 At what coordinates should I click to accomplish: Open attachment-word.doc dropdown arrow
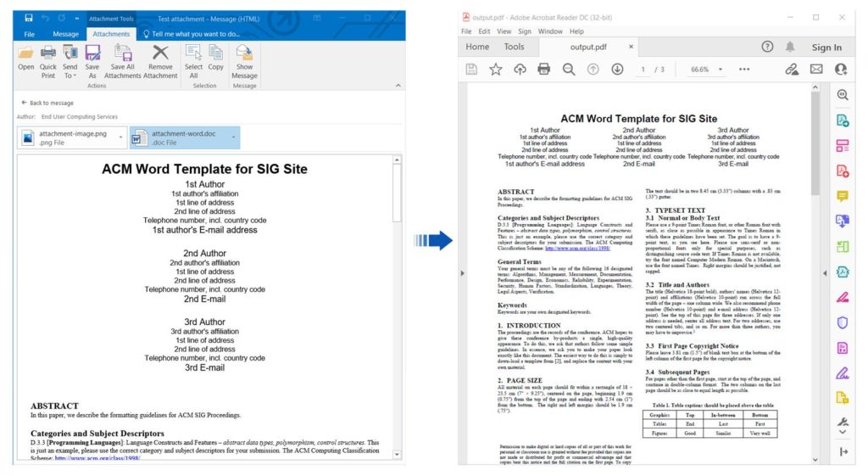click(233, 137)
